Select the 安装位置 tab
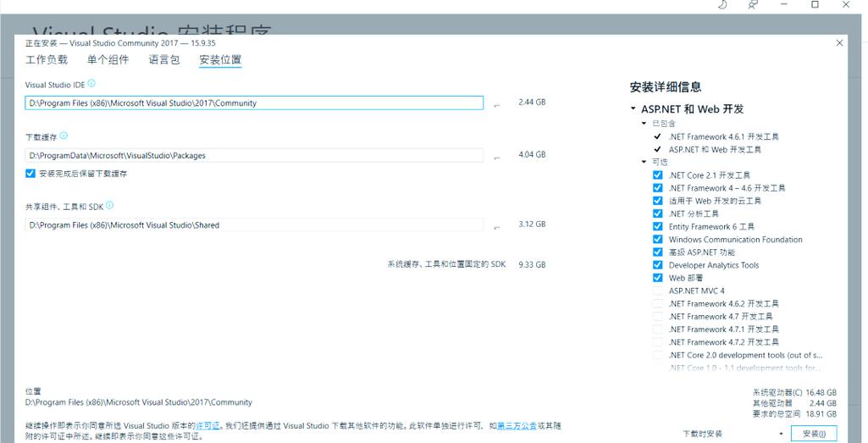Screen dimensions: 868x443 pyautogui.click(x=220, y=60)
